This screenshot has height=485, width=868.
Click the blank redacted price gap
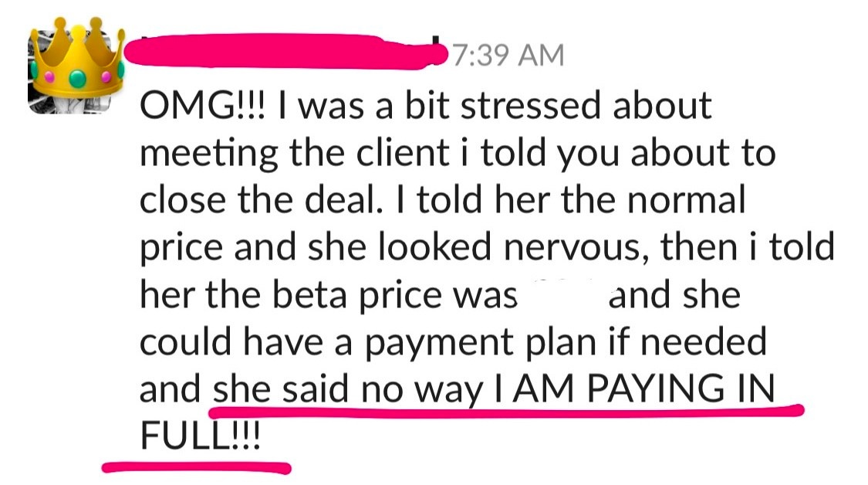click(562, 295)
